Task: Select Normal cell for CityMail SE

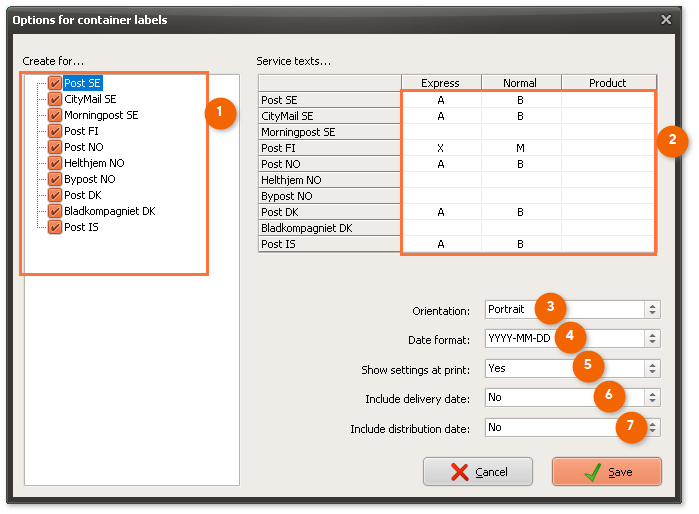Action: 521,116
